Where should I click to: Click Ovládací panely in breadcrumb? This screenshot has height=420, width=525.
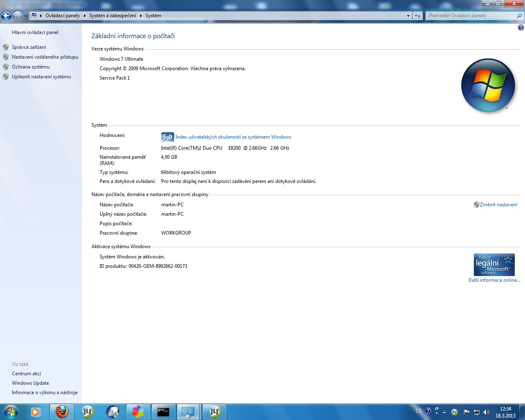click(63, 16)
